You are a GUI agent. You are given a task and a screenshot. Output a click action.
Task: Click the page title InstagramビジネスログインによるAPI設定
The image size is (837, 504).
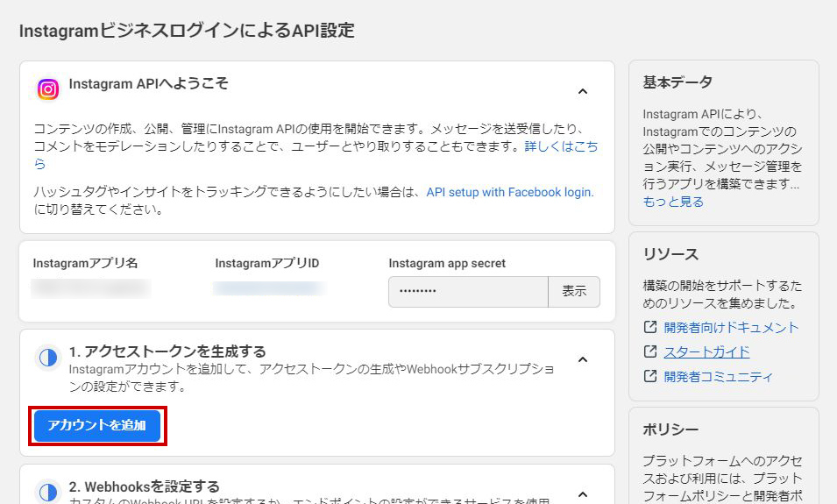coord(187,31)
